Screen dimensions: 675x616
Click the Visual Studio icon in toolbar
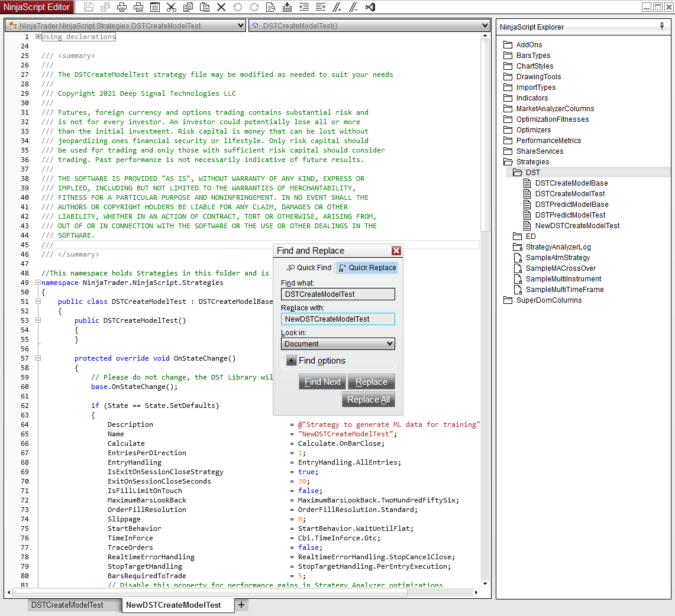pyautogui.click(x=370, y=7)
